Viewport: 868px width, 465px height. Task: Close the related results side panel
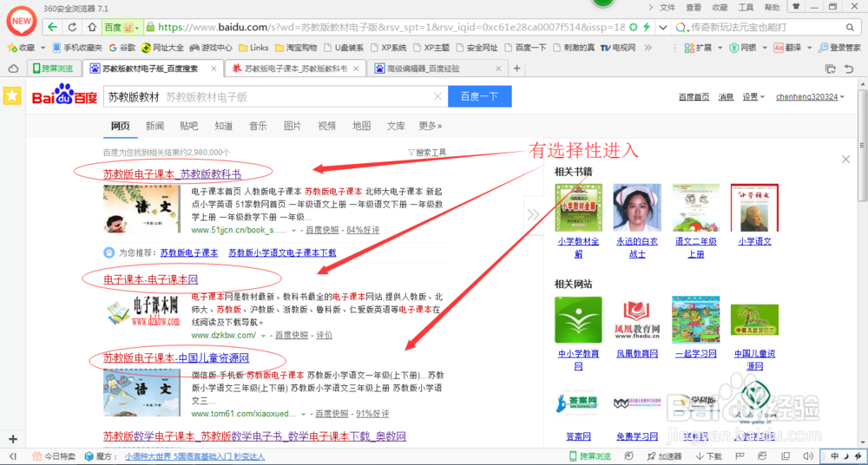pos(845,160)
